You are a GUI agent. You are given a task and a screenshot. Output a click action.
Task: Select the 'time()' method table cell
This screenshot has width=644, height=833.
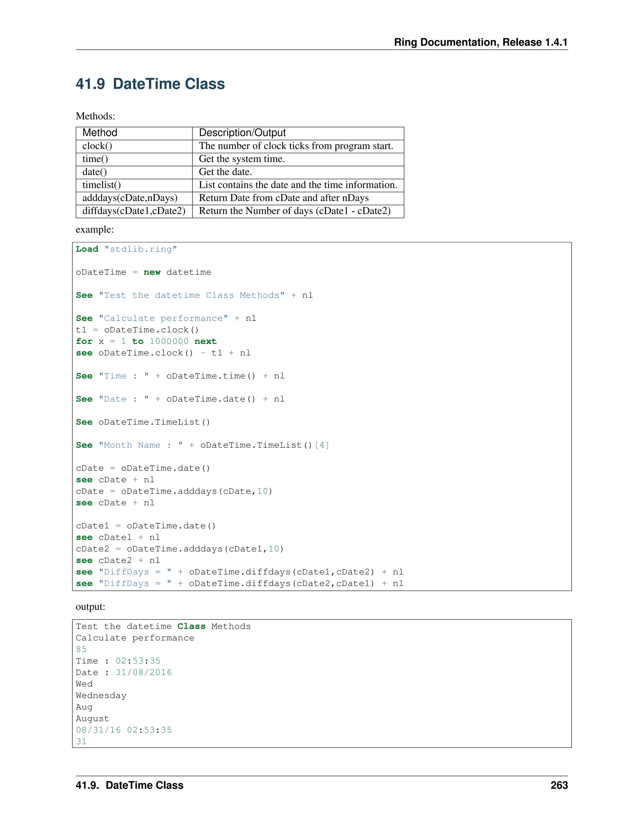click(95, 159)
